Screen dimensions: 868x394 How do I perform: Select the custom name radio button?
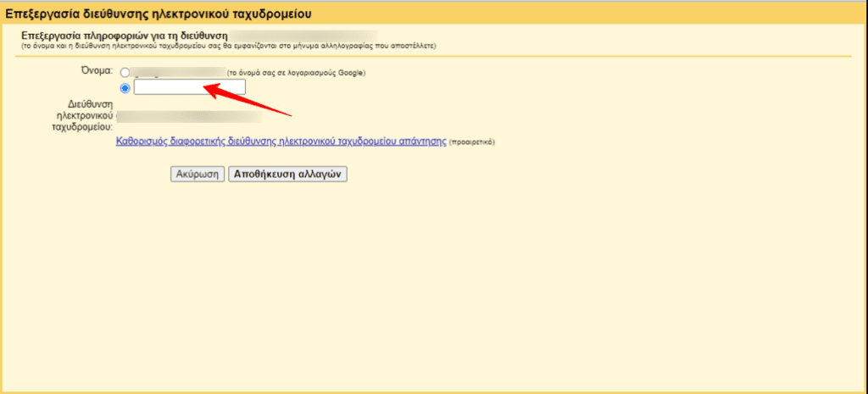pyautogui.click(x=125, y=87)
